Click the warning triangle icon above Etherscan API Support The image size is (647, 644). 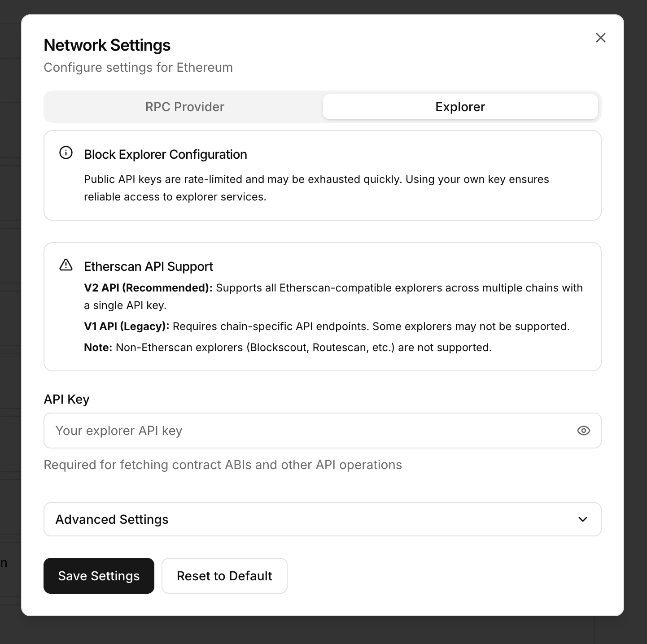tap(66, 265)
